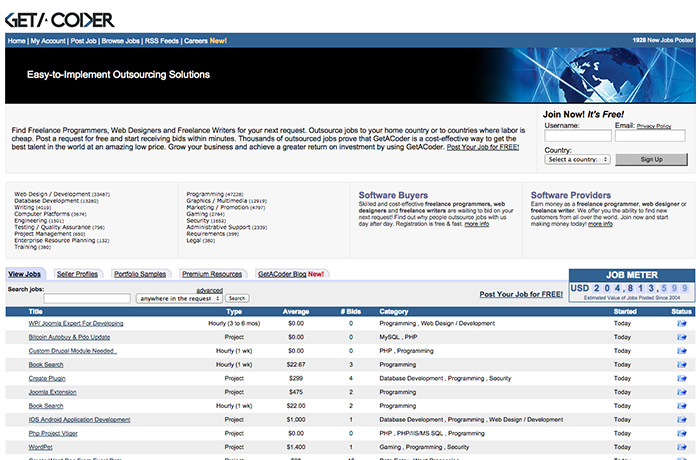Screen dimensions: 700x460
Task: Open Post Job in navigation bar
Action: click(x=83, y=41)
